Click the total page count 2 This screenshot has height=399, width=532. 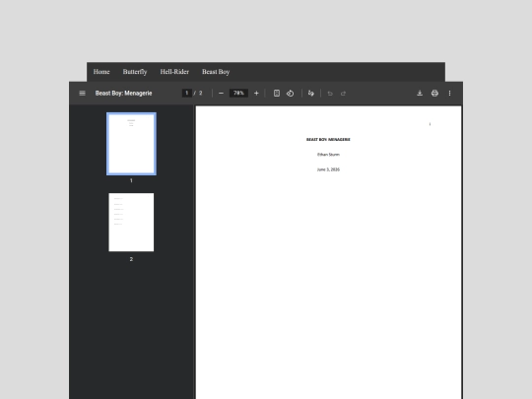pyautogui.click(x=201, y=93)
